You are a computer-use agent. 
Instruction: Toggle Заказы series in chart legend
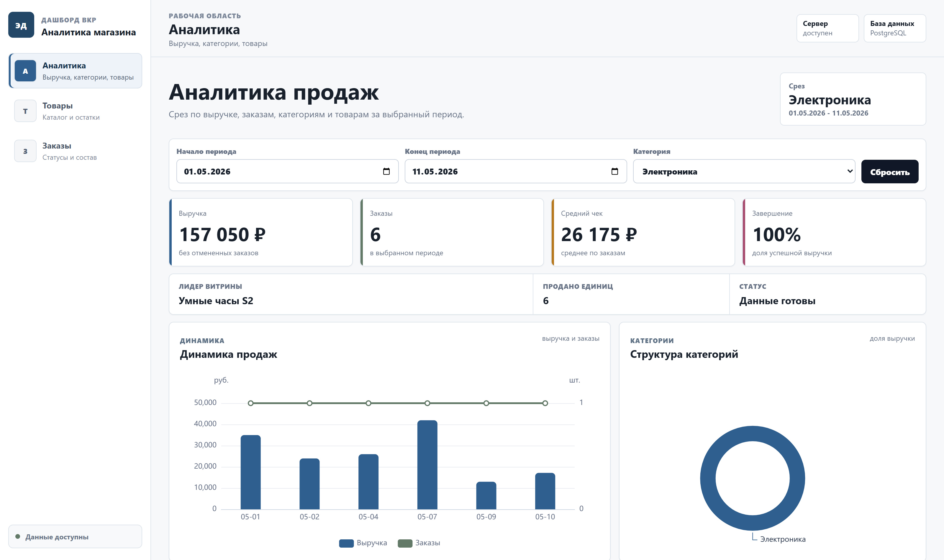[x=419, y=543]
